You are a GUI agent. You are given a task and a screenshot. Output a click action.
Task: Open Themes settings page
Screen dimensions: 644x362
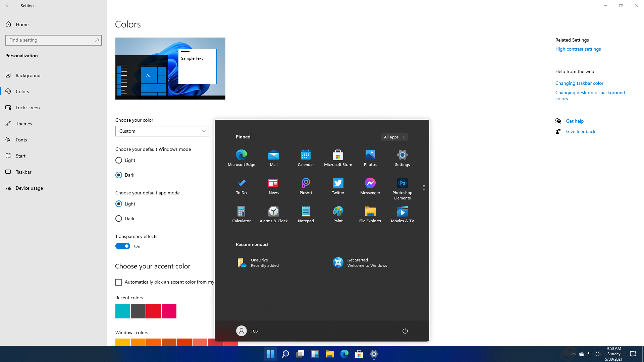click(54, 124)
